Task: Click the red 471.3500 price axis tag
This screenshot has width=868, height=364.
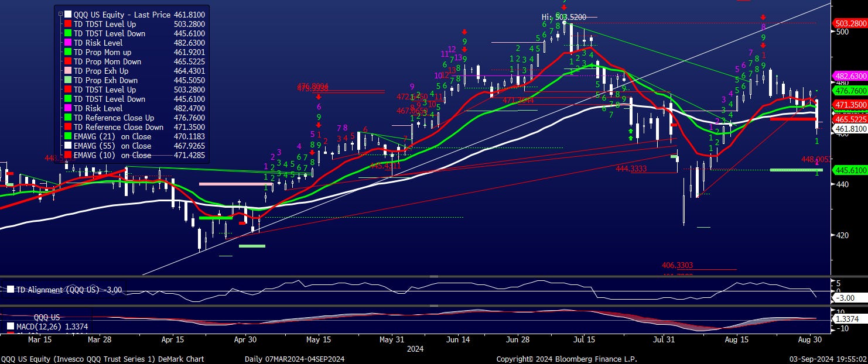Action: click(x=850, y=105)
